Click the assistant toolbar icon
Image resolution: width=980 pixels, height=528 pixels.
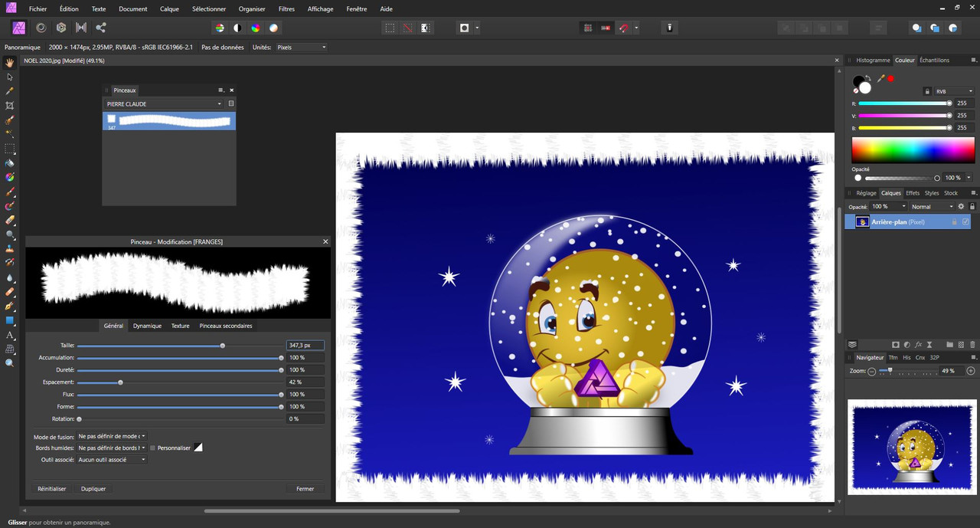[x=670, y=28]
